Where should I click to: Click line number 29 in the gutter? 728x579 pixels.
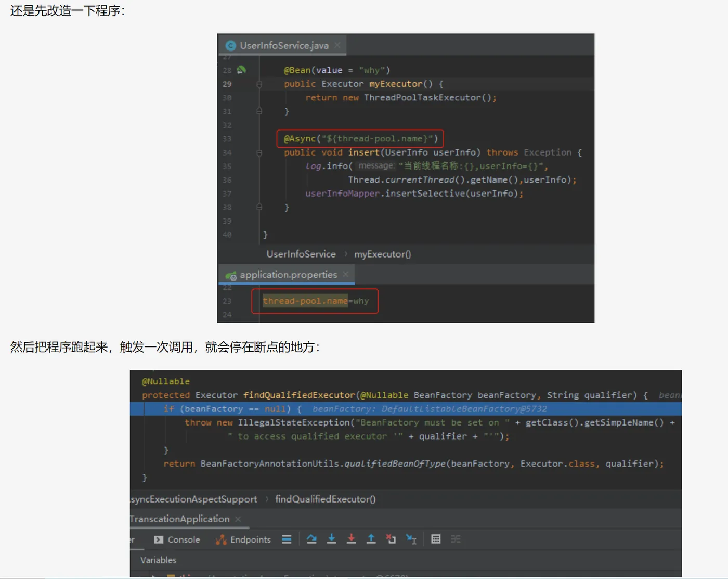227,84
